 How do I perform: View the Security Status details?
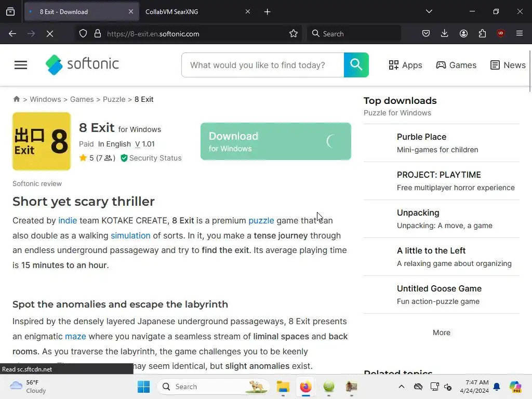point(151,158)
